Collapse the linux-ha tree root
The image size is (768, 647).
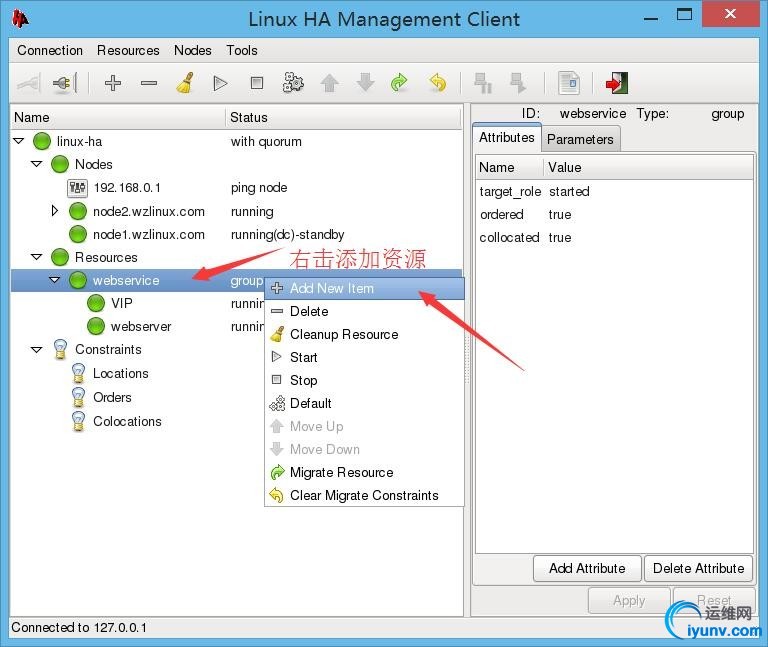coord(19,141)
